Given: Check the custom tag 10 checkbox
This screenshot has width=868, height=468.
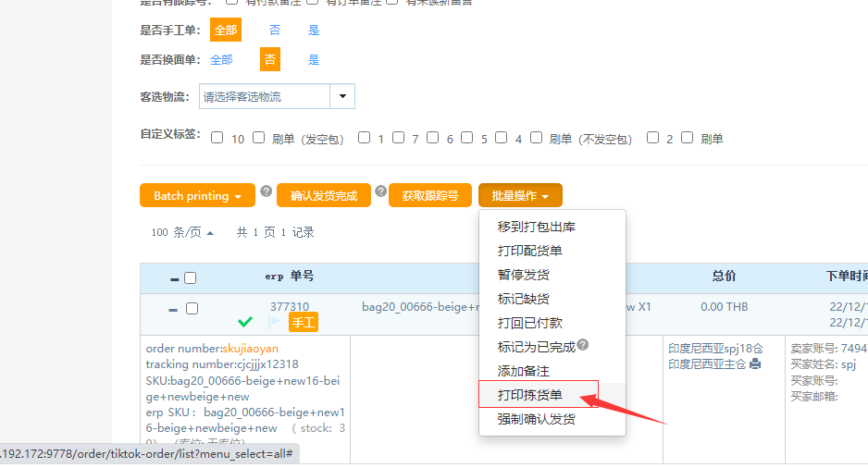Looking at the screenshot, I should [x=217, y=138].
